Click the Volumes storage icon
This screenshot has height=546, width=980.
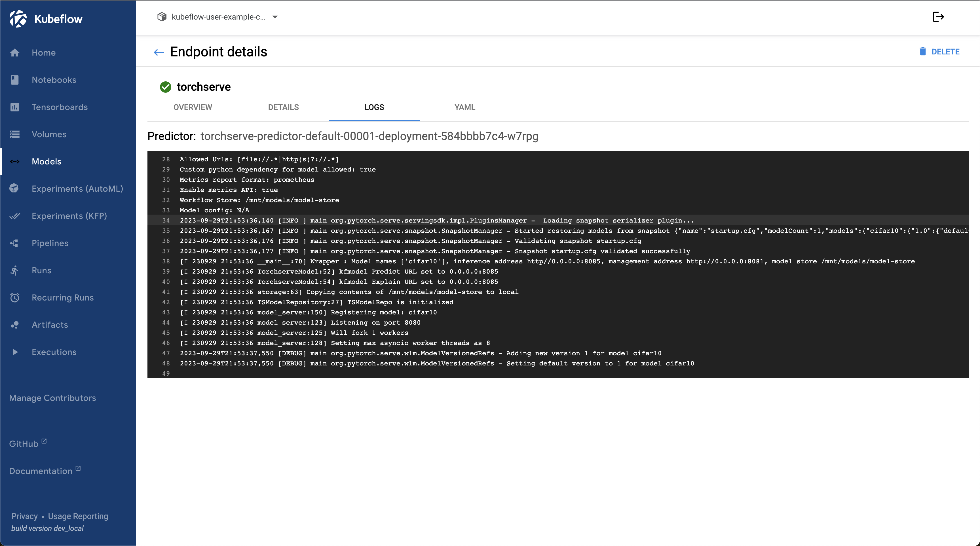(15, 134)
